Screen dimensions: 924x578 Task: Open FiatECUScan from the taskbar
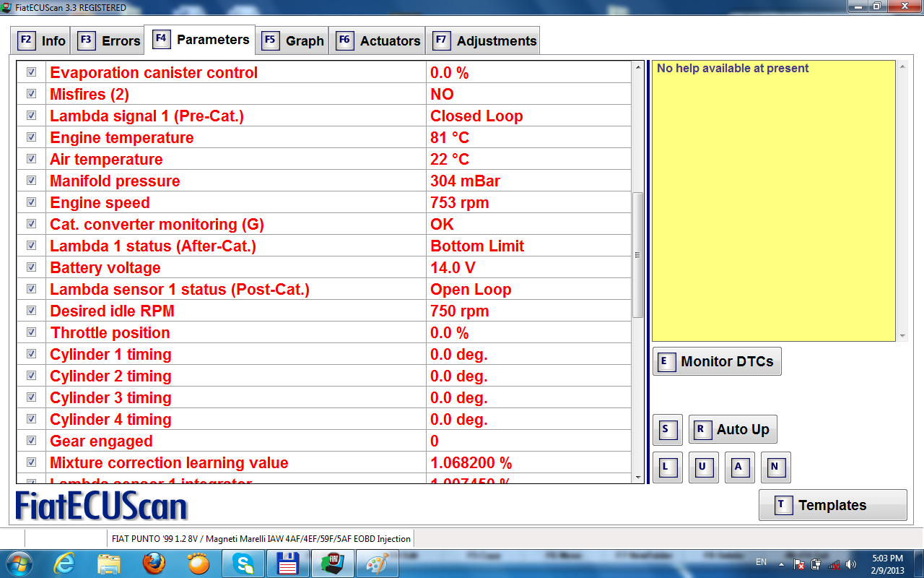(331, 563)
